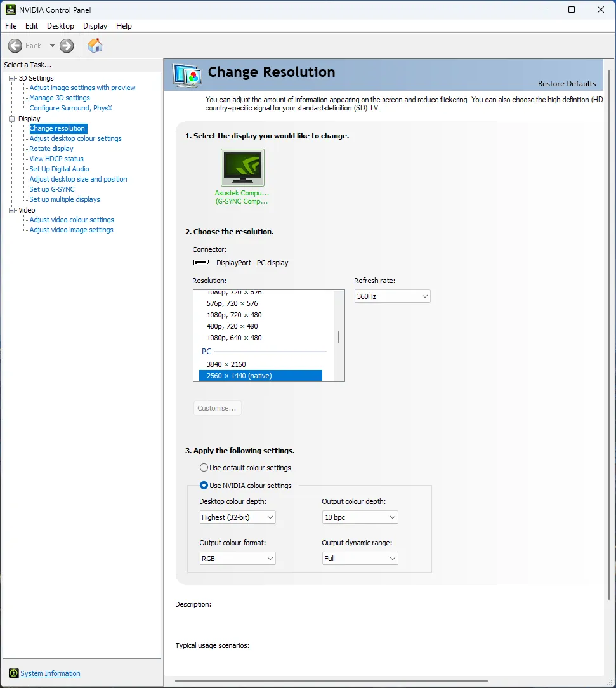Collapse the Video tree node
Screen dimensions: 616x688
pos(11,210)
